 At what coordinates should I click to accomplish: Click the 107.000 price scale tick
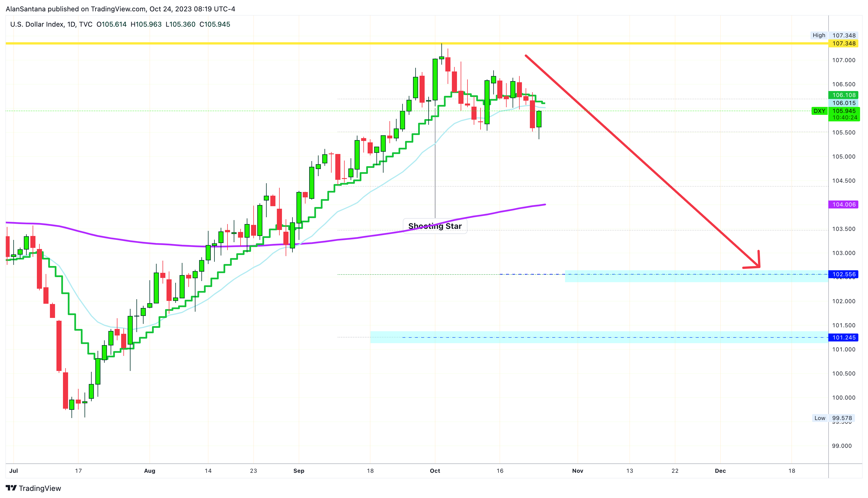[x=843, y=60]
